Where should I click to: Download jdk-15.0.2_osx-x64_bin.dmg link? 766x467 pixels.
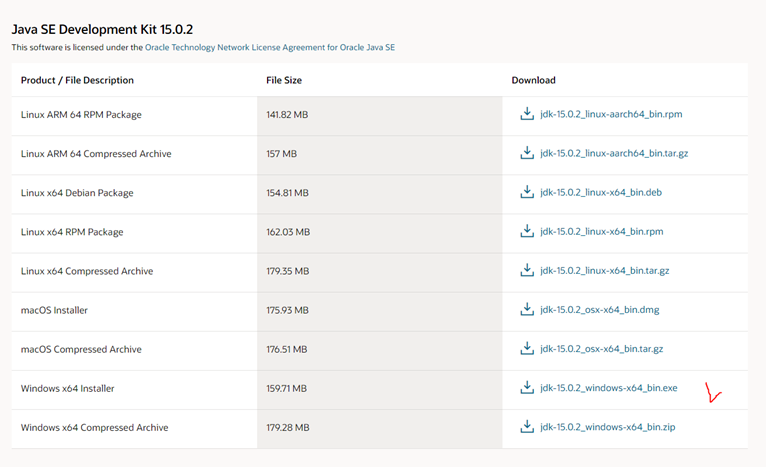coord(600,310)
